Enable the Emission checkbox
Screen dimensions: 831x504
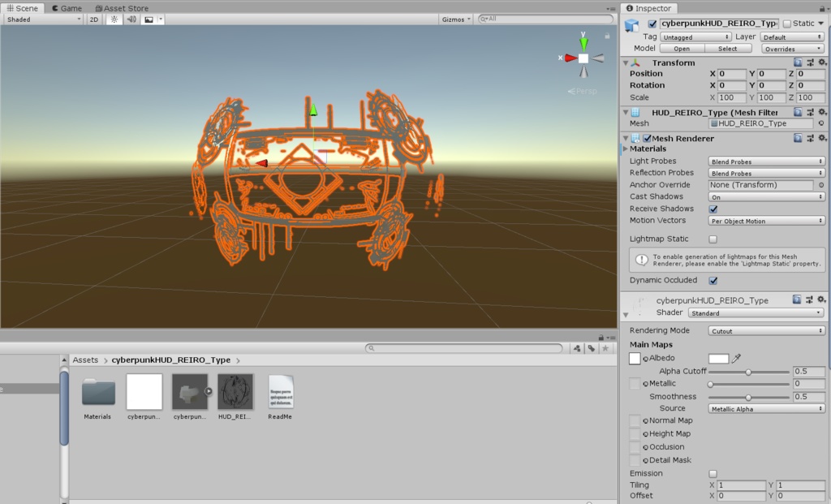pyautogui.click(x=713, y=473)
